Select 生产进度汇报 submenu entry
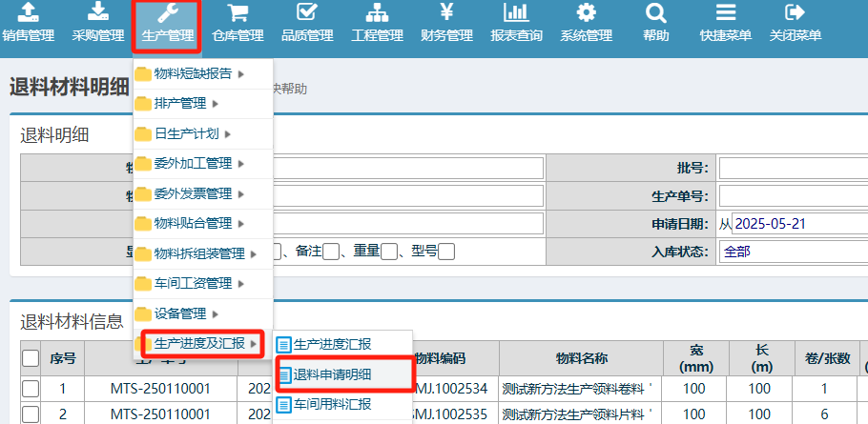This screenshot has height=424, width=868. click(332, 344)
